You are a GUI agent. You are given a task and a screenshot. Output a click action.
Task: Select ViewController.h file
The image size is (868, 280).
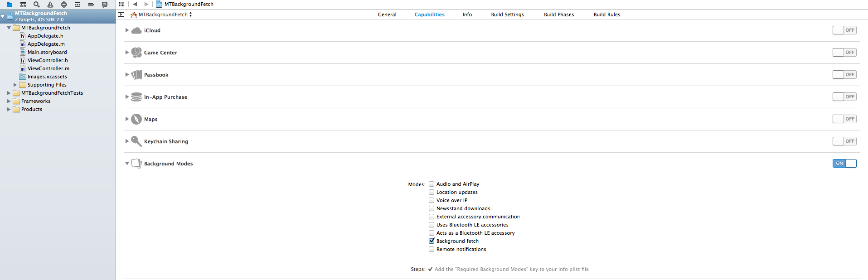48,60
